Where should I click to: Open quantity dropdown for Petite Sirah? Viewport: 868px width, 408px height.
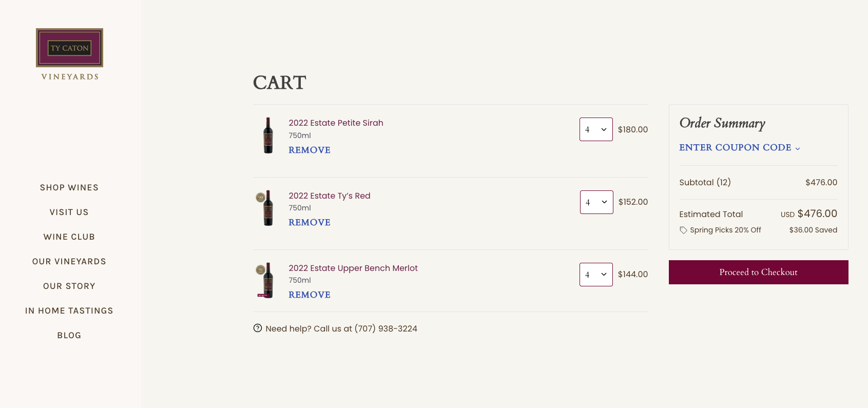pyautogui.click(x=596, y=129)
